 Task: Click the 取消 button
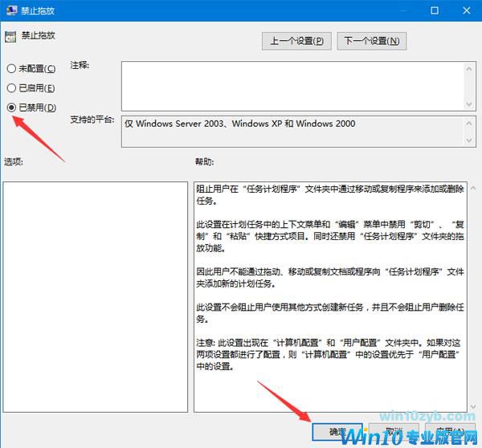pos(394,432)
